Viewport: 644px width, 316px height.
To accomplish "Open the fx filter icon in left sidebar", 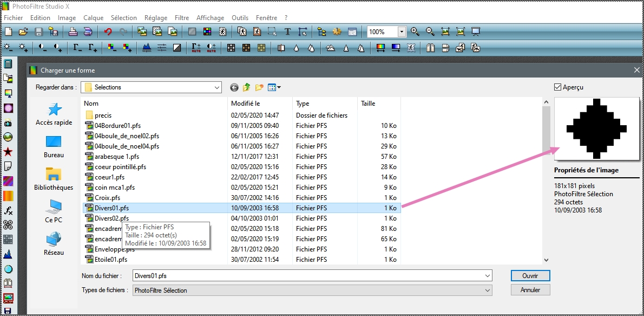I will click(8, 211).
